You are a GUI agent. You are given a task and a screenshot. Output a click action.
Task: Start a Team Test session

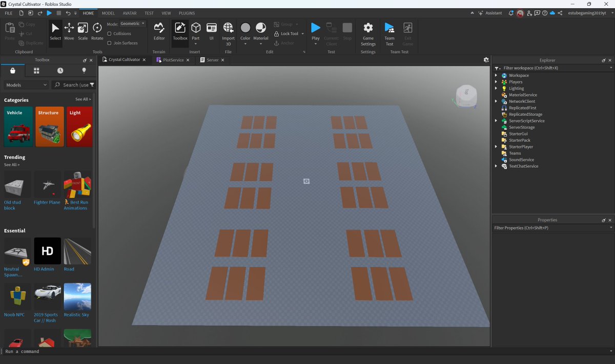pos(389,34)
